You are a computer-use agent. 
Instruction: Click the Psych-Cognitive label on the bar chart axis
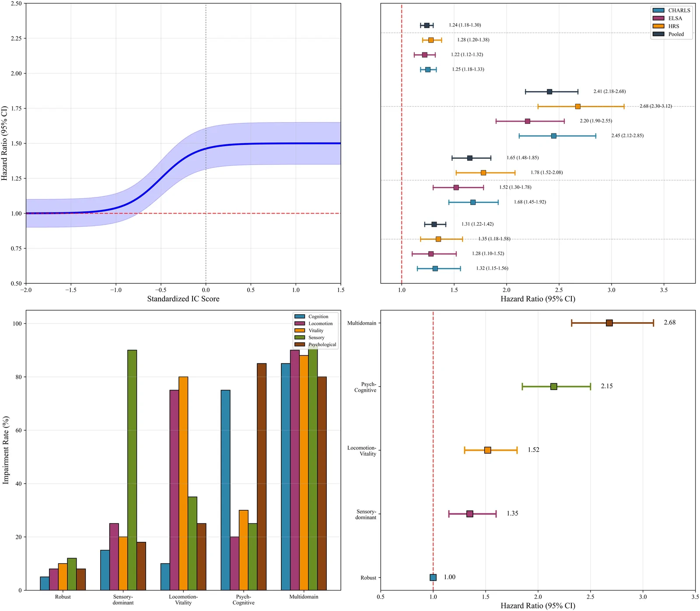click(x=244, y=600)
